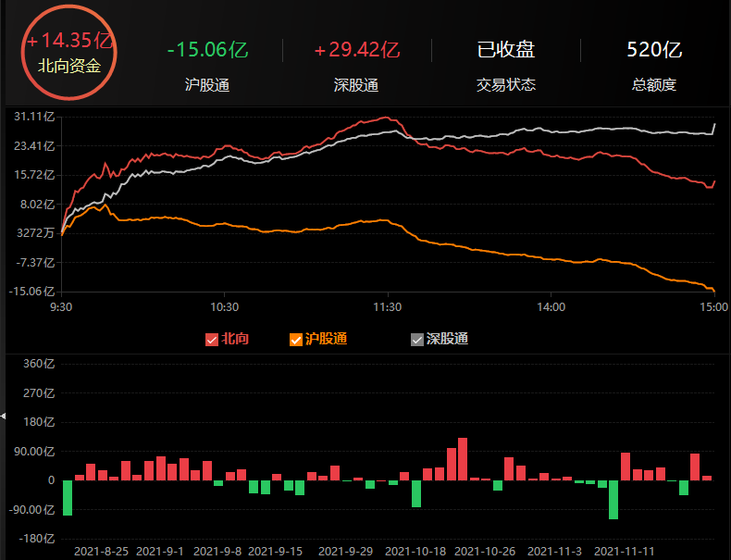
Task: Toggle the 深股通 series checkbox
Action: (x=417, y=340)
